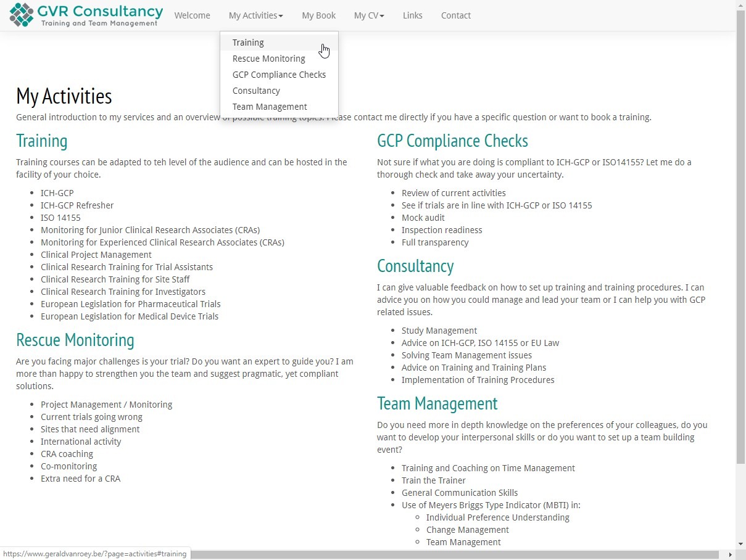Open the Contact page
Image resolution: width=746 pixels, height=560 pixels.
click(455, 15)
